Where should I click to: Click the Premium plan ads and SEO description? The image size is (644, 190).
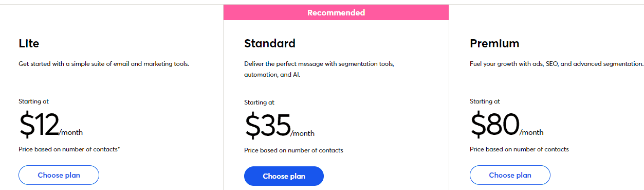tap(557, 64)
